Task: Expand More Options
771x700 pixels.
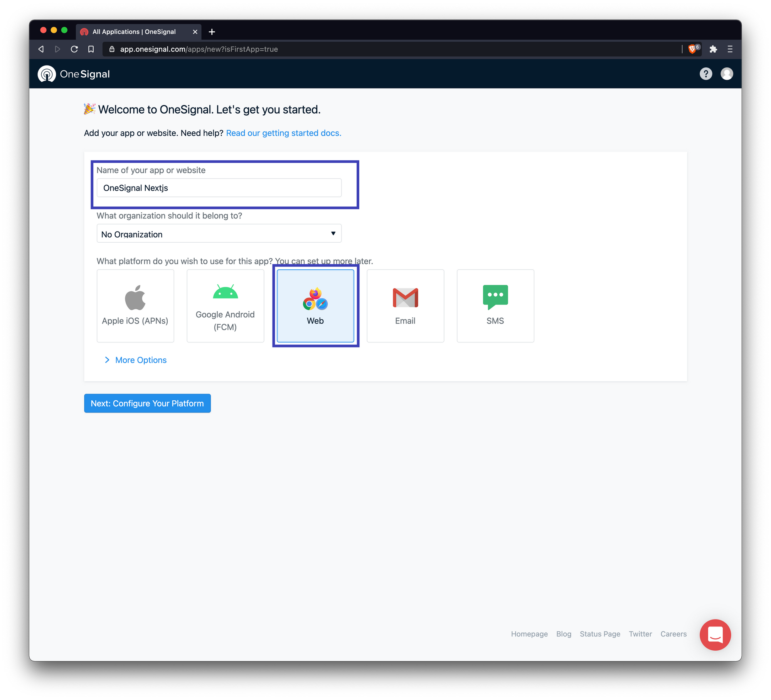Action: 136,360
